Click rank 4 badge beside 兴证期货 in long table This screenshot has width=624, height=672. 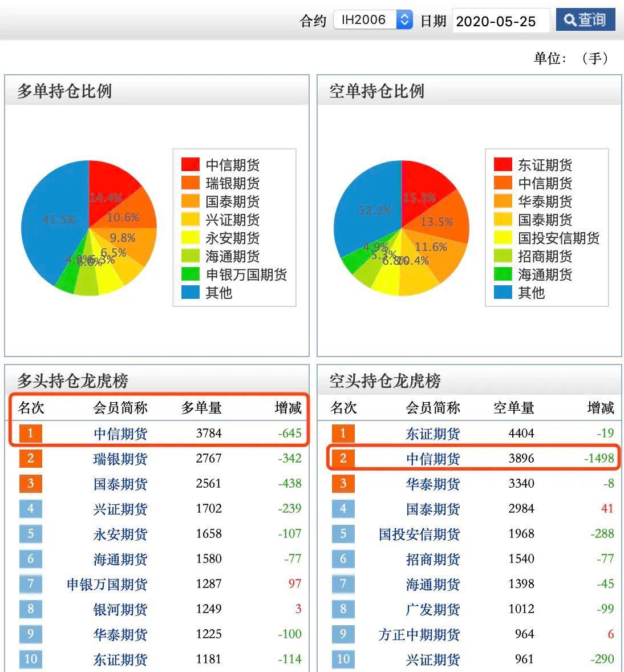click(x=30, y=509)
